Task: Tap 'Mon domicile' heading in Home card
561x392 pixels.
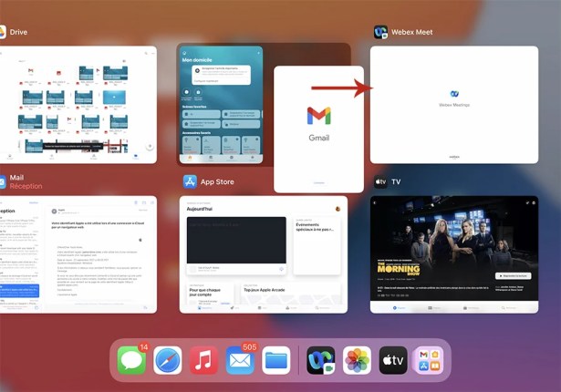Action: (x=197, y=60)
